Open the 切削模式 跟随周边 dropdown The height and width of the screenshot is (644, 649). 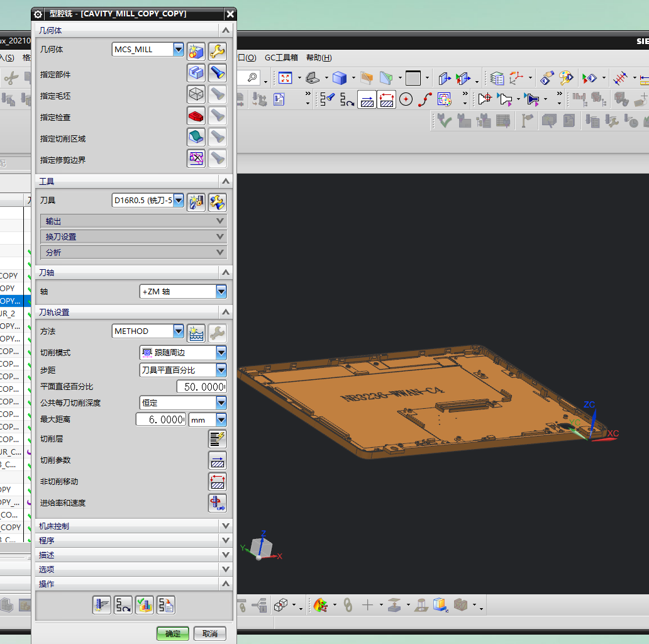(221, 353)
